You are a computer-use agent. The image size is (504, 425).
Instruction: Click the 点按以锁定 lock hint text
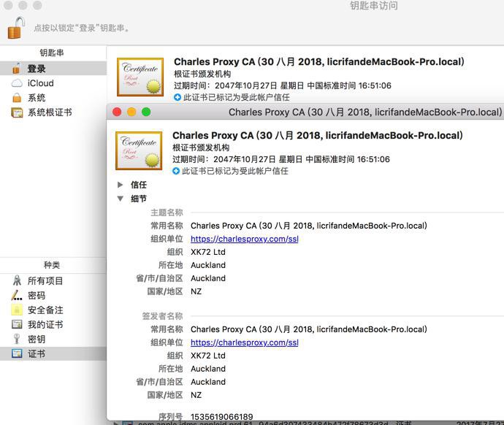[81, 28]
